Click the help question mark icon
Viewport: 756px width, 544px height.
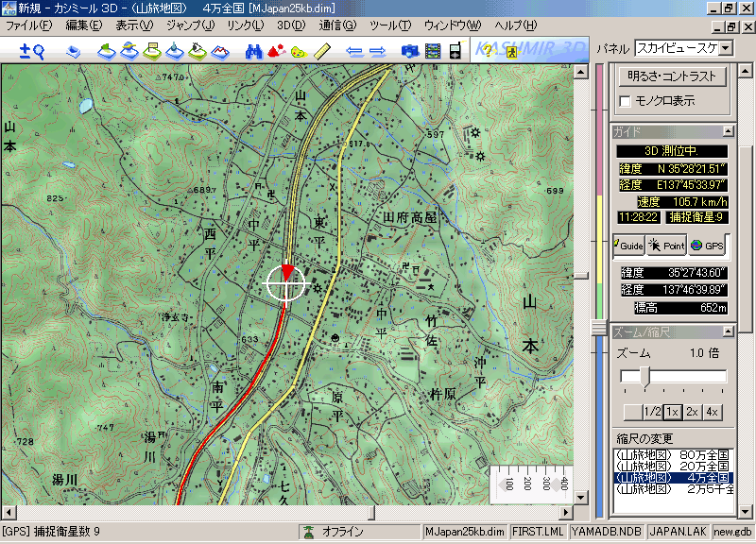tap(488, 51)
